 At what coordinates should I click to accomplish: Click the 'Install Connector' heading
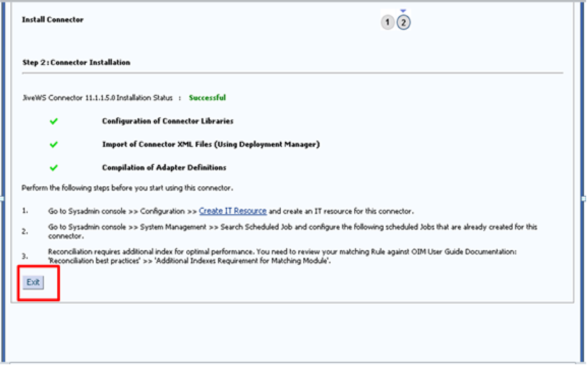coord(53,20)
